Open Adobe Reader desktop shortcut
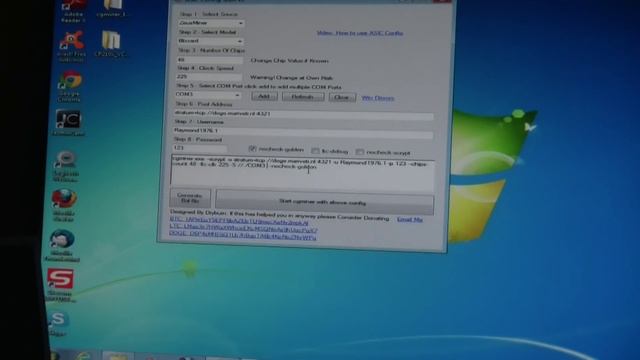Viewport: 640px width, 360px height. pyautogui.click(x=74, y=11)
